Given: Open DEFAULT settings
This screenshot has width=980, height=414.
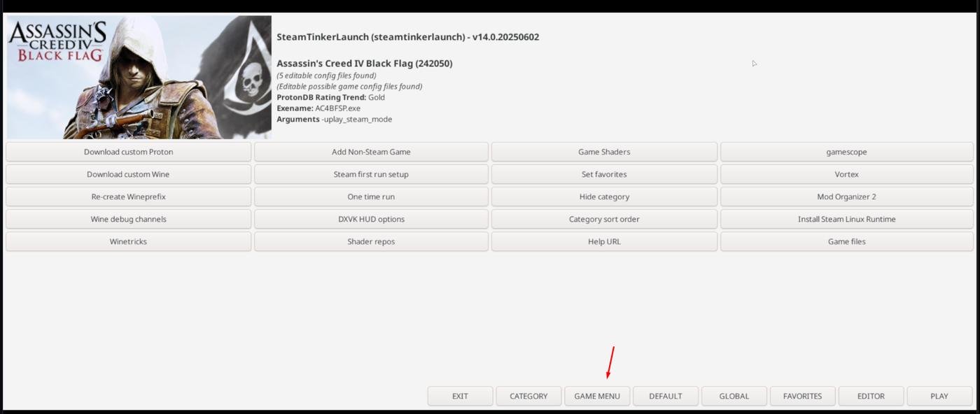Looking at the screenshot, I should [666, 396].
